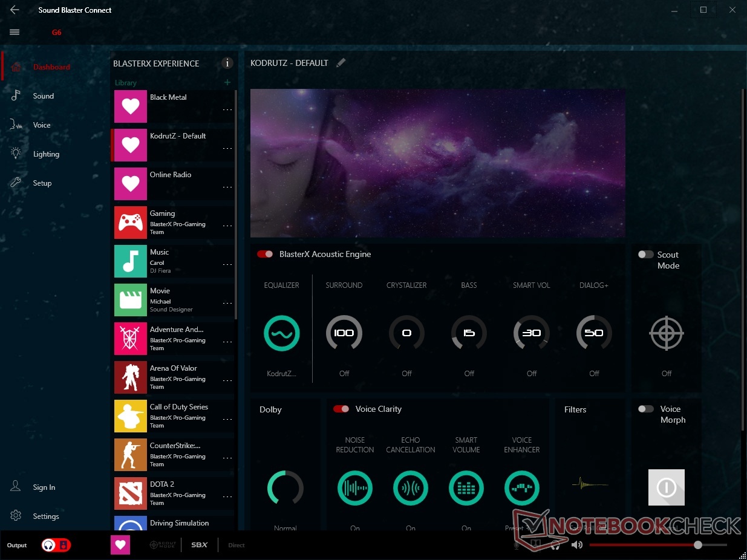
Task: Open options for Music profile
Action: coord(227,264)
